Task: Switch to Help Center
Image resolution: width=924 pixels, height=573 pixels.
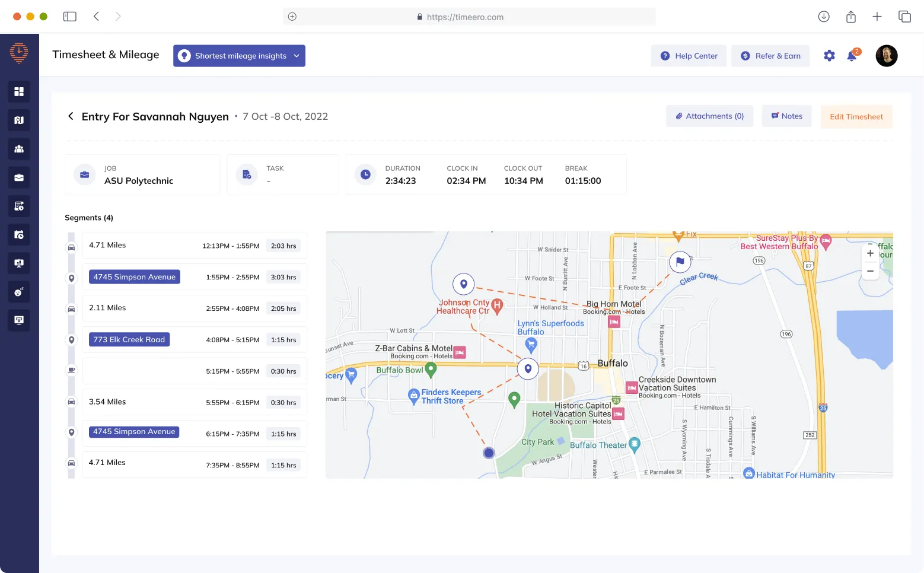Action: (689, 55)
